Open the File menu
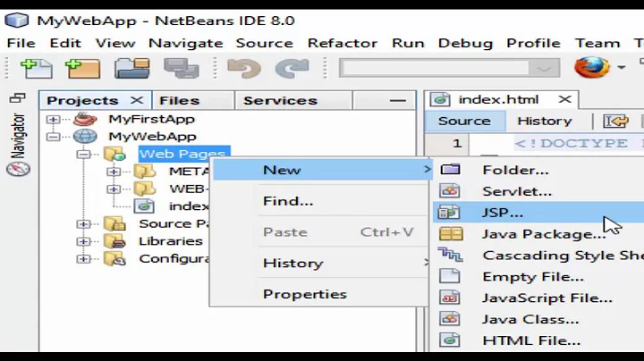Screen dimensions: 644x361 [x=21, y=43]
